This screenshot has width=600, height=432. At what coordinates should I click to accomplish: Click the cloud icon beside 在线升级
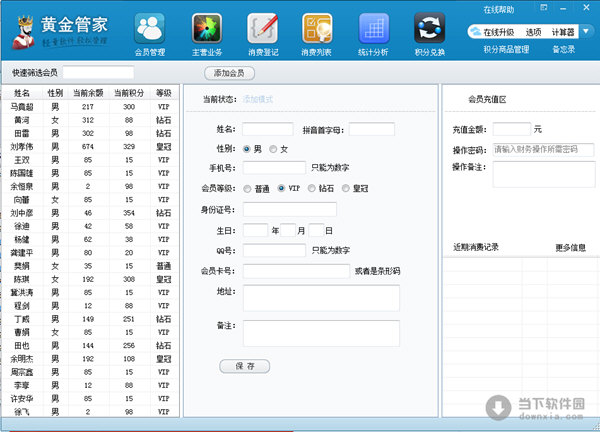click(475, 31)
